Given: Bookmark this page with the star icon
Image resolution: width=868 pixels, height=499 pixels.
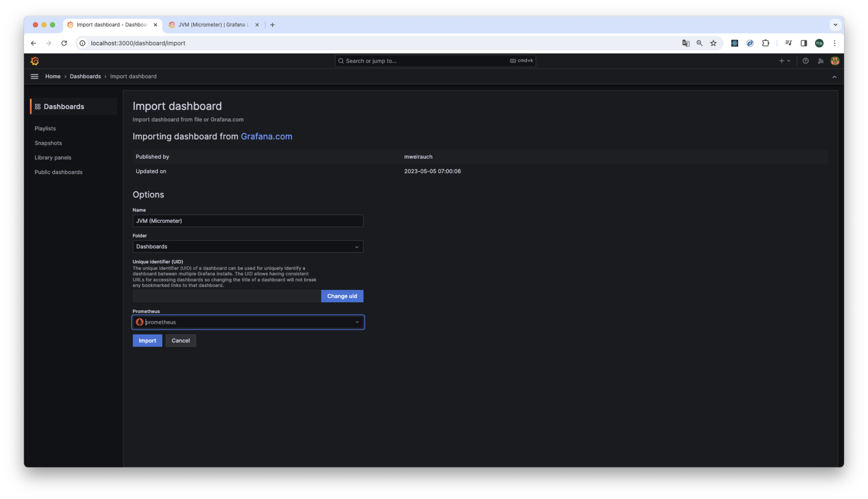Looking at the screenshot, I should coord(713,43).
